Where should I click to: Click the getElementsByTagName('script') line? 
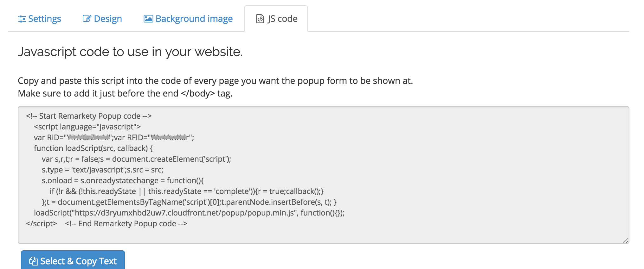click(189, 202)
